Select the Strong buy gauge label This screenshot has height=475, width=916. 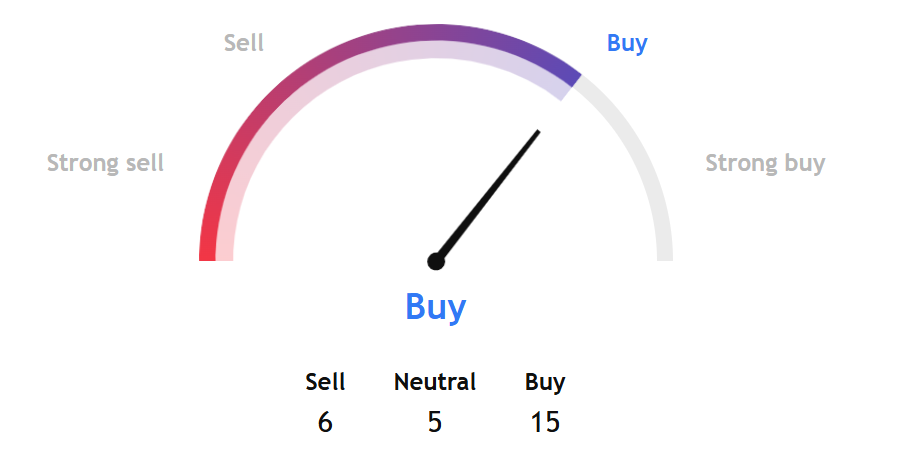765,163
